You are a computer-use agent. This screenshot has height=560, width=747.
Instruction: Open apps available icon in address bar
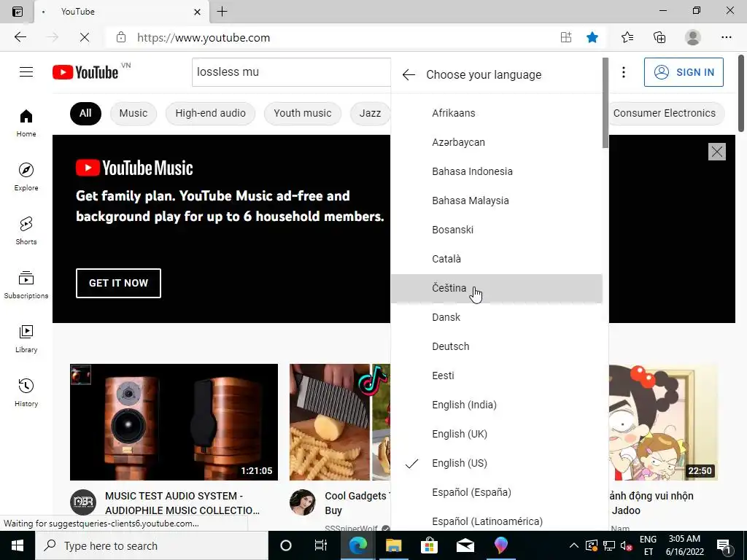(x=566, y=37)
